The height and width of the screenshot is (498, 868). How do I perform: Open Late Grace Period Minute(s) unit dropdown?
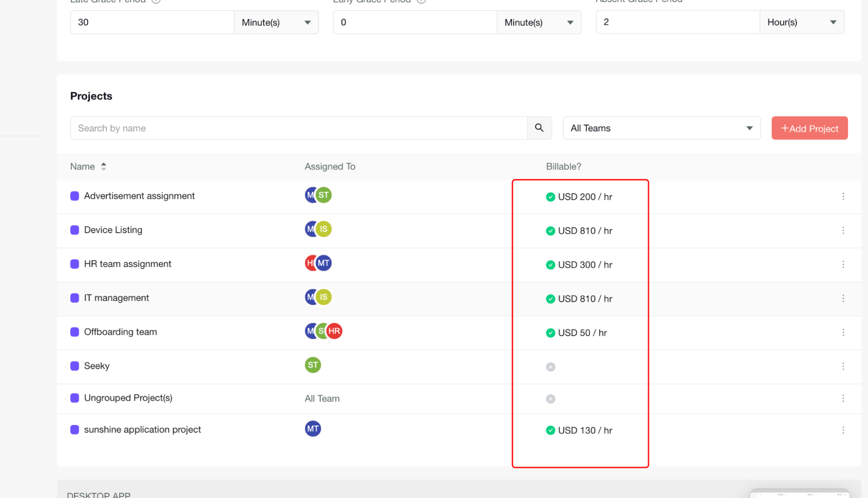pyautogui.click(x=276, y=23)
